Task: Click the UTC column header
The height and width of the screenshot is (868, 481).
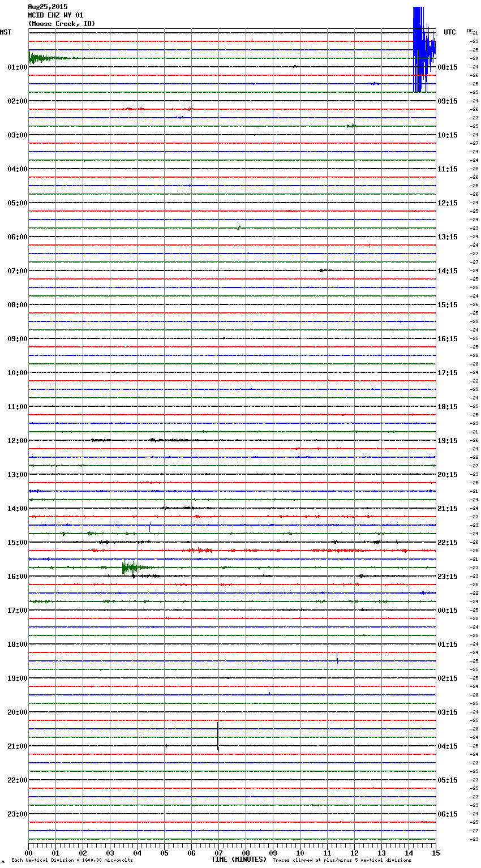Action: click(x=450, y=32)
